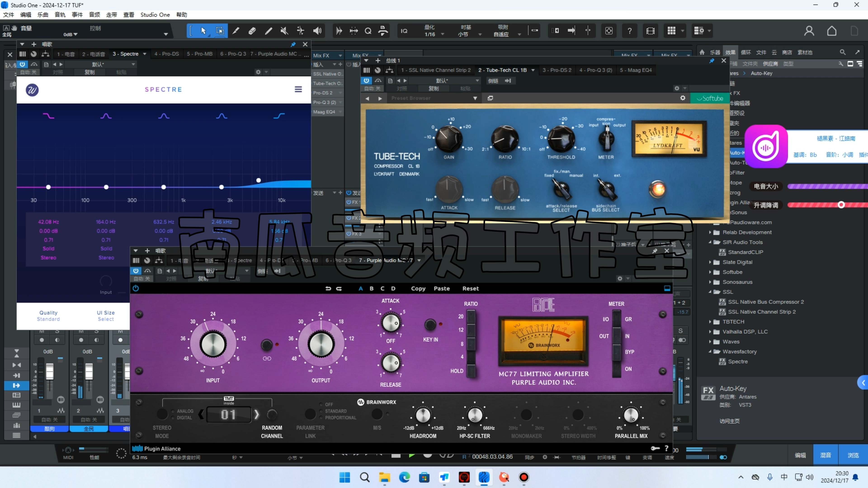Screen dimensions: 868x488
Task: Search in the browser panel
Action: 842,52
